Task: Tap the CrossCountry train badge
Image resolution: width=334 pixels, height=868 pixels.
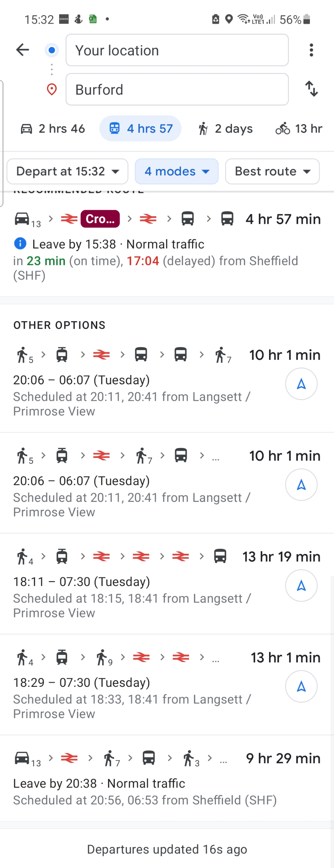Action: coord(100,219)
